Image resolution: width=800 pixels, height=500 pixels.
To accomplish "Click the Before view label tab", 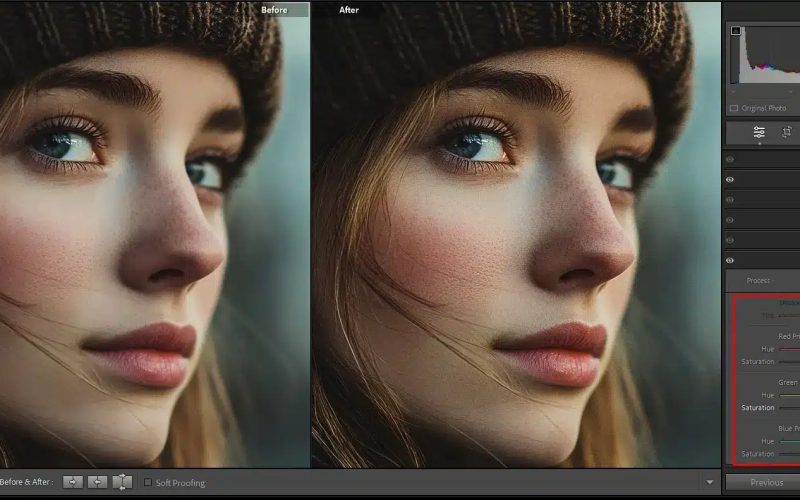I will point(274,9).
